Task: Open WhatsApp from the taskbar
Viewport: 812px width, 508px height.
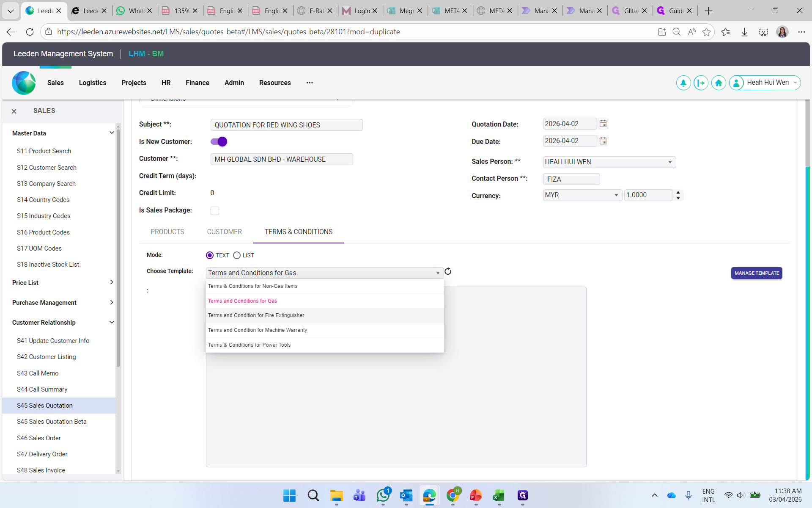Action: (x=383, y=495)
